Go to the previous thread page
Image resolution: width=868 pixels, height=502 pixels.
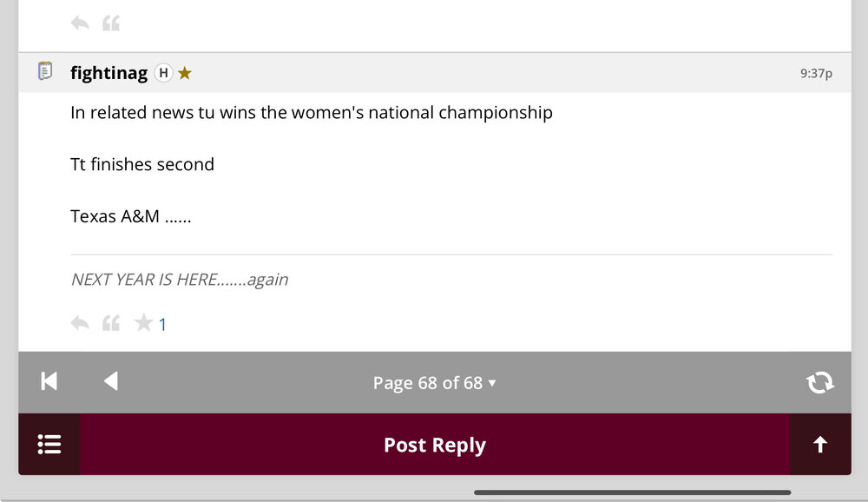[x=110, y=381]
